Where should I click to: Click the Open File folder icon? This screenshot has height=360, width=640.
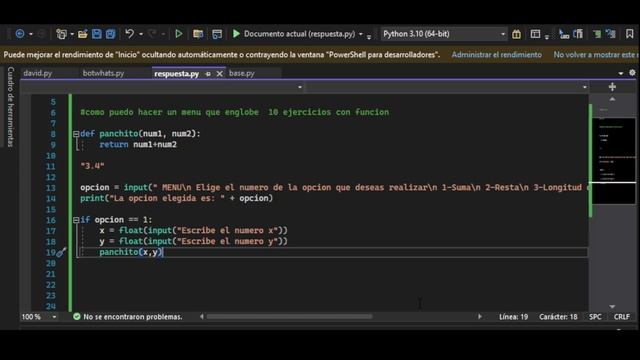[x=82, y=34]
